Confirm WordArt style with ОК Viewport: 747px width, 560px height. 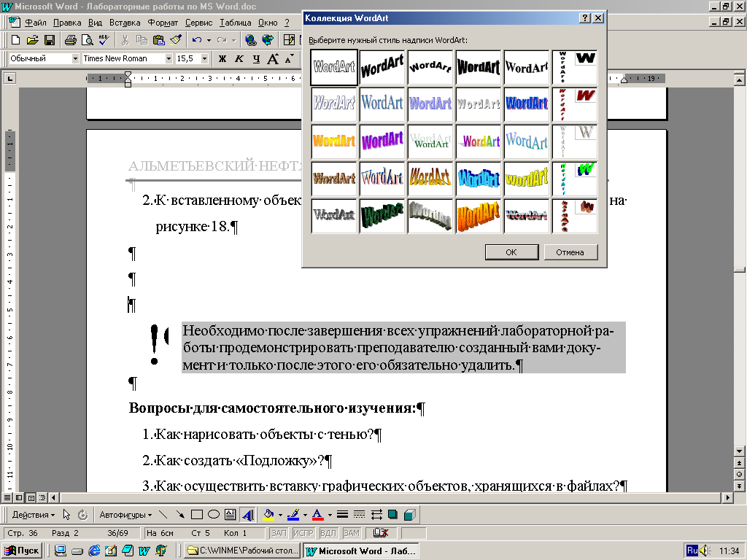click(x=511, y=252)
